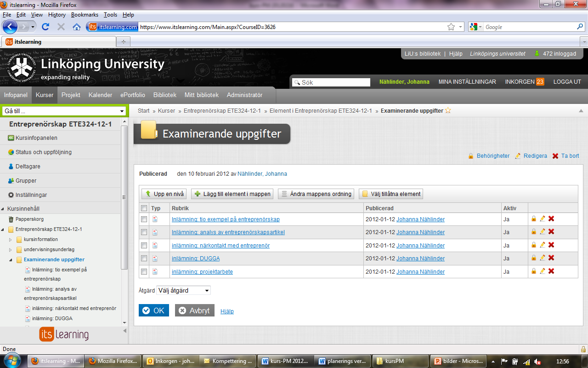588x368 pixels.
Task: Collapse the Examinerande uppgifter tree folder
Action: point(11,259)
